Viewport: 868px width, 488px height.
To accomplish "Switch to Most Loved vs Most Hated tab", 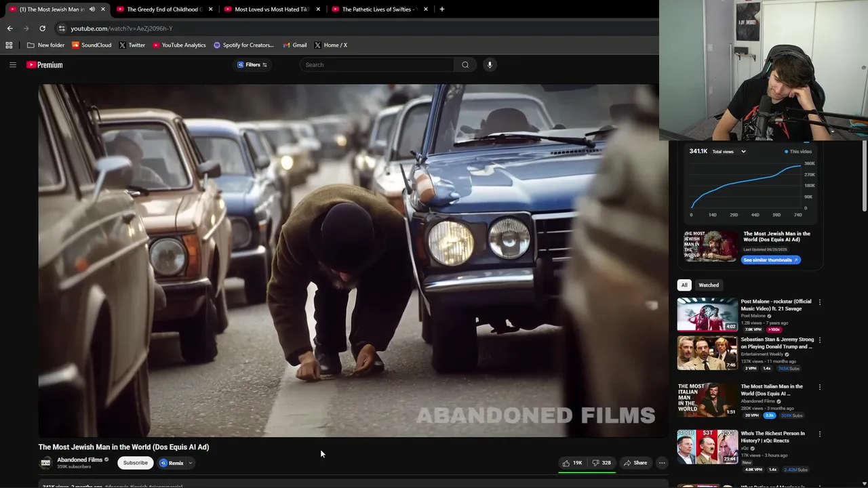I will pyautogui.click(x=271, y=9).
